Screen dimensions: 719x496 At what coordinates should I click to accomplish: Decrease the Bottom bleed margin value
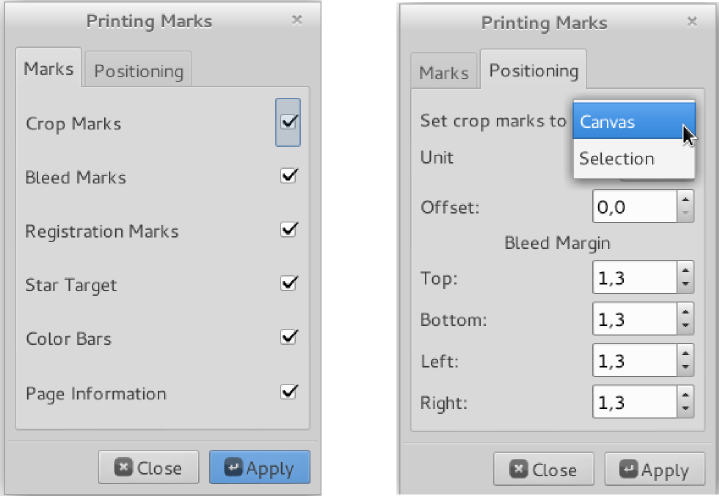tap(685, 327)
